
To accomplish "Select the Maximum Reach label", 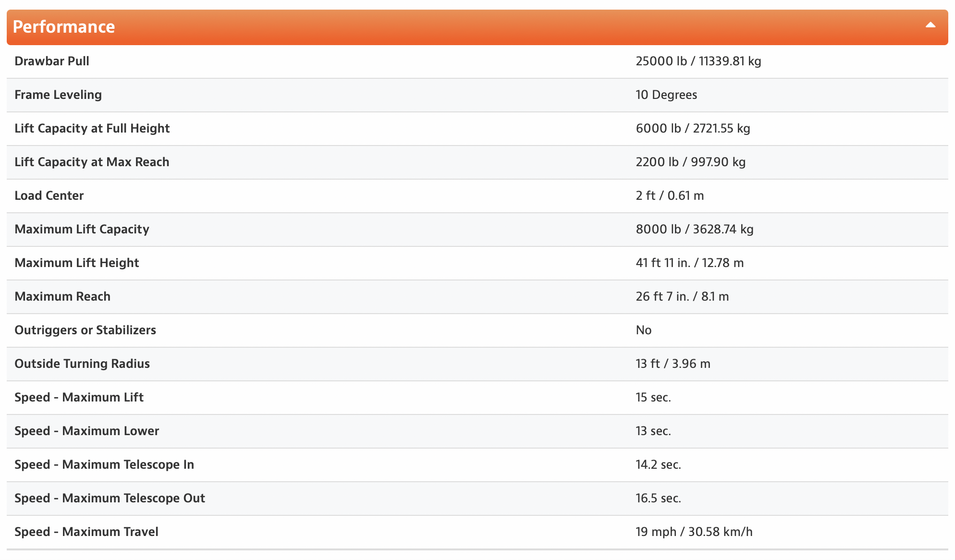I will 62,297.
